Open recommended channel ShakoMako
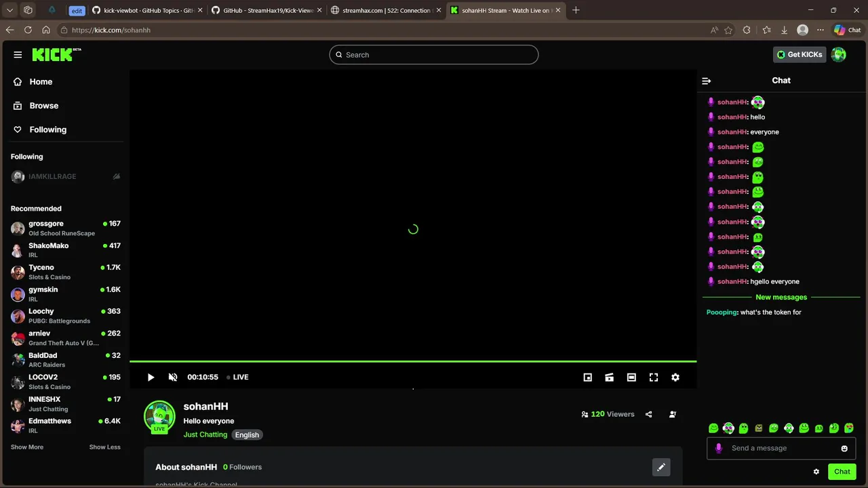 coord(66,250)
